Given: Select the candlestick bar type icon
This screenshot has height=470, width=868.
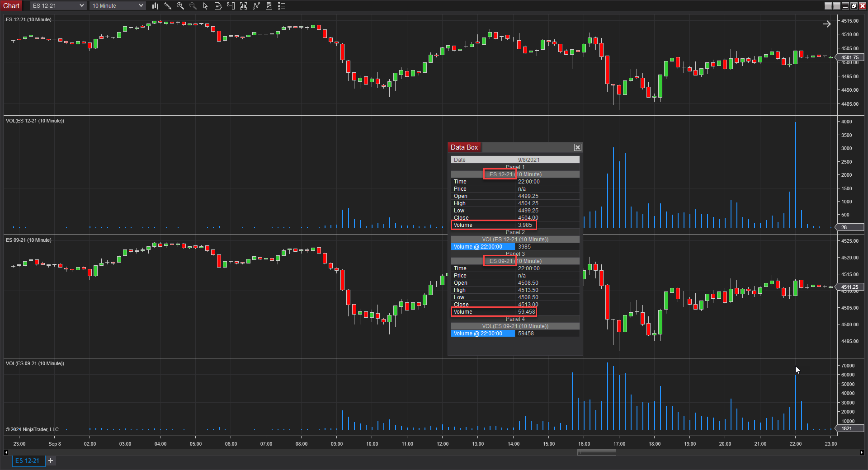Looking at the screenshot, I should 155,6.
